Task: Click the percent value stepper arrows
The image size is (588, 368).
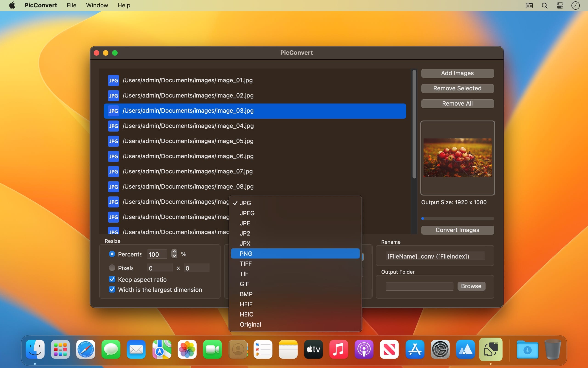Action: click(174, 254)
